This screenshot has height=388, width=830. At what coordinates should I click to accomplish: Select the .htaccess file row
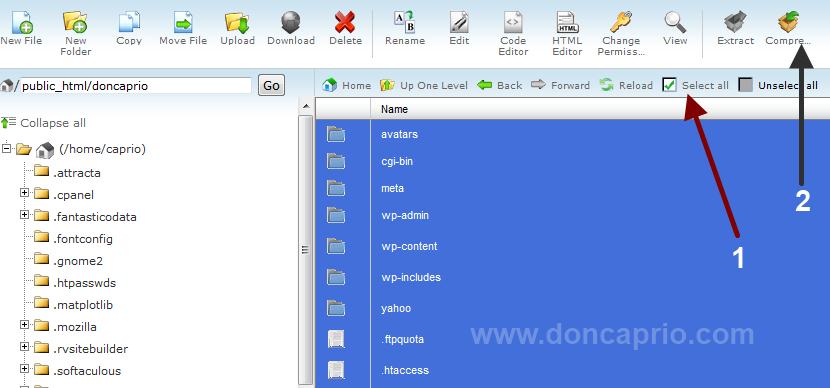click(x=572, y=370)
